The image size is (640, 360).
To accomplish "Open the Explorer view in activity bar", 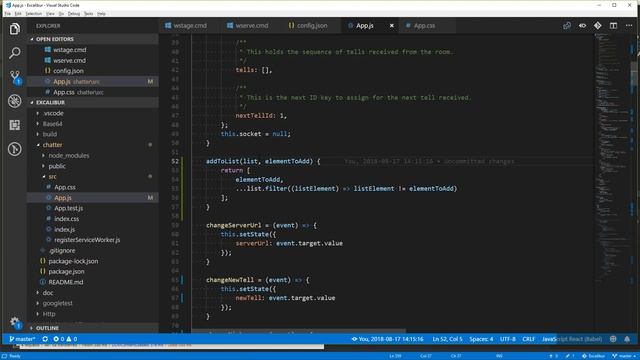I will 15,29.
